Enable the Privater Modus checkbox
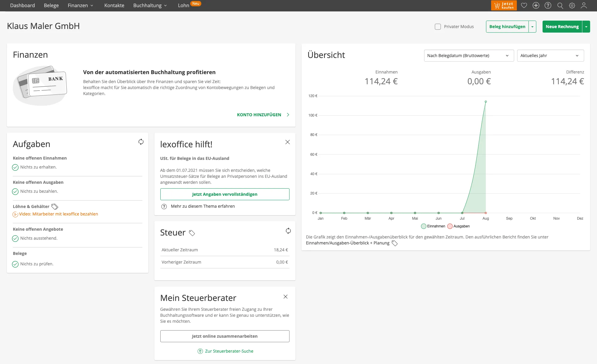The width and height of the screenshot is (597, 364). pos(438,27)
